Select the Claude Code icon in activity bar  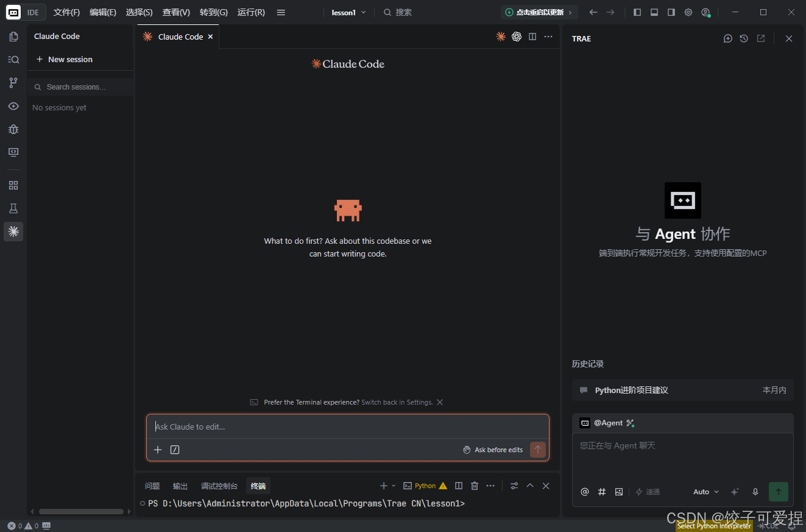click(13, 232)
